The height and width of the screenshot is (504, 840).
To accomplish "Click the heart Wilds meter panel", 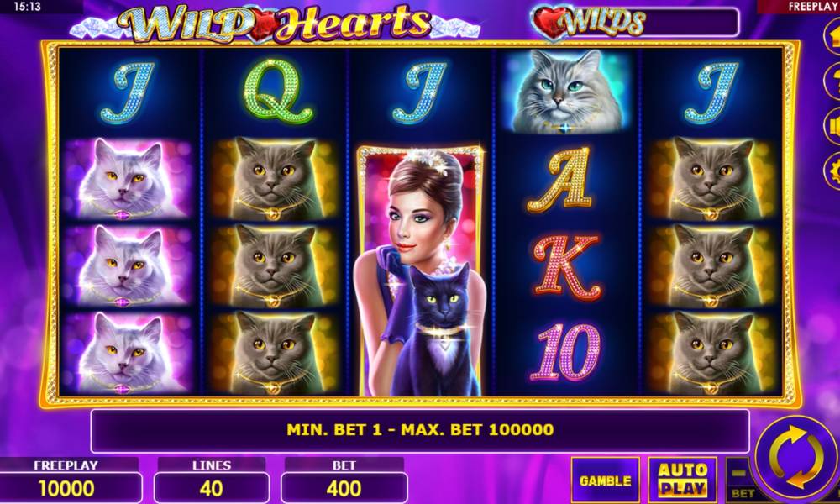I will pos(635,24).
